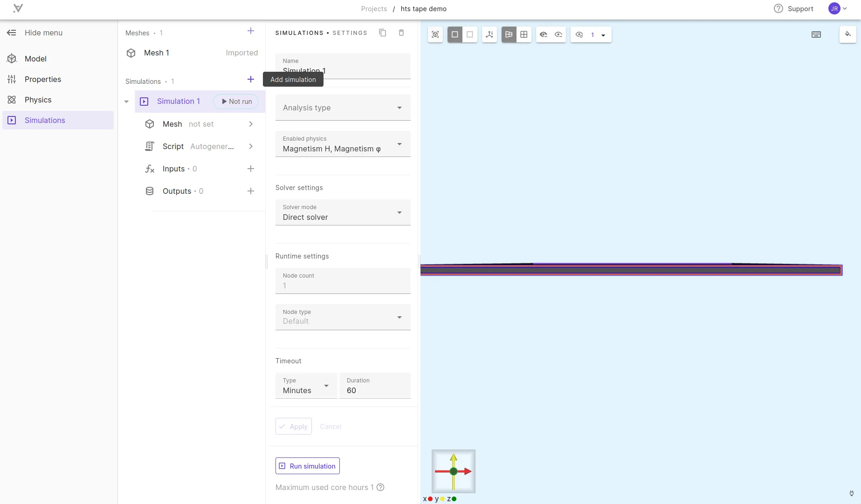Click the paint bucket color icon
The image size is (861, 504).
848,34
